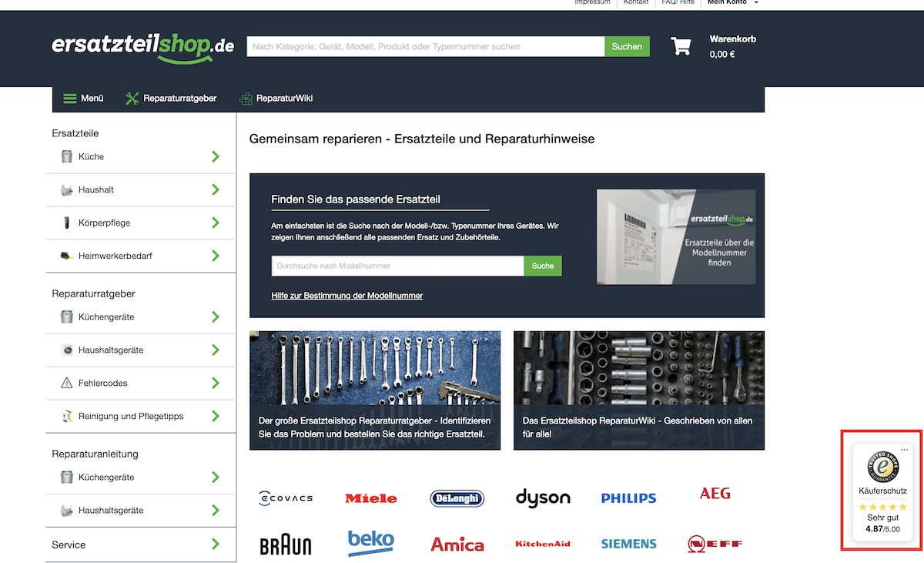Open the ReparaturWiki sockets banner

click(639, 390)
